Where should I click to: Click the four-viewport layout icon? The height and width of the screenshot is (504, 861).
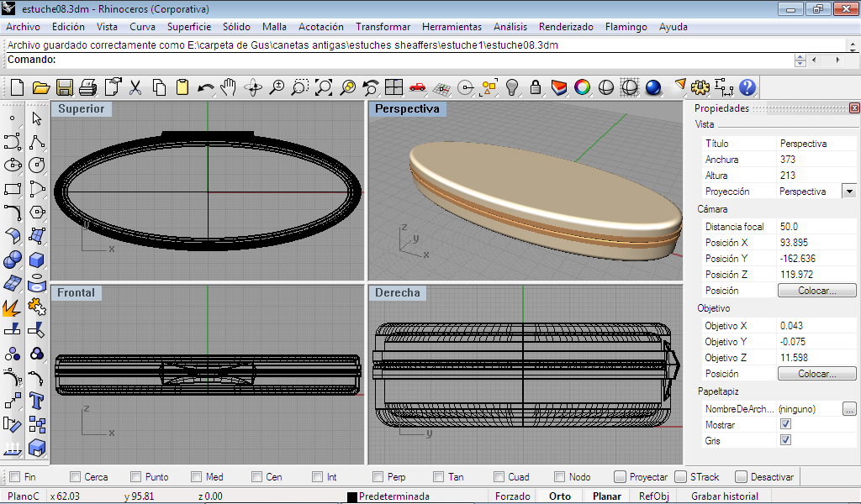click(x=394, y=87)
